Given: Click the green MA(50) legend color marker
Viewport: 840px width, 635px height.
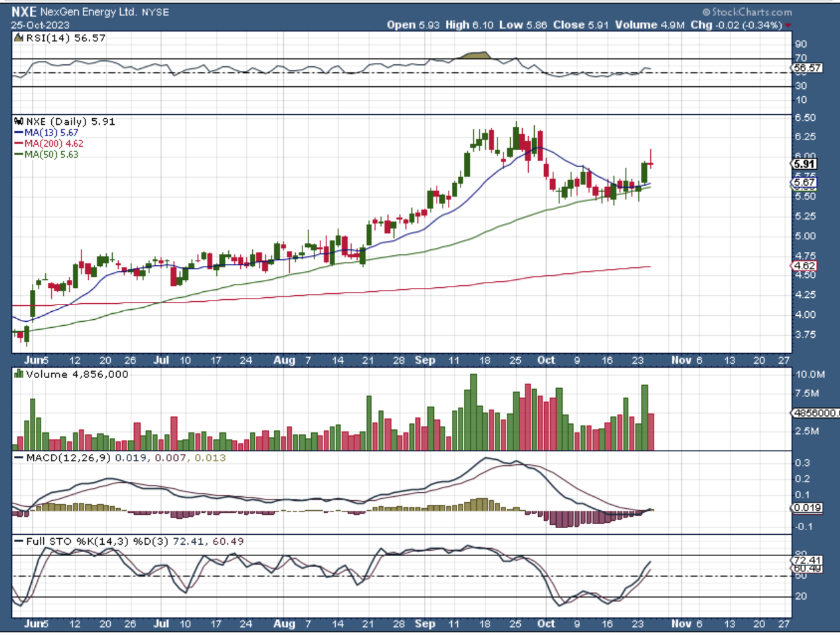Looking at the screenshot, I should click(x=19, y=154).
